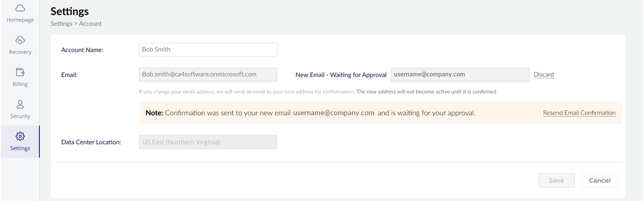Click the current Email field
Screen dimensions: 644x201
[x=208, y=74]
